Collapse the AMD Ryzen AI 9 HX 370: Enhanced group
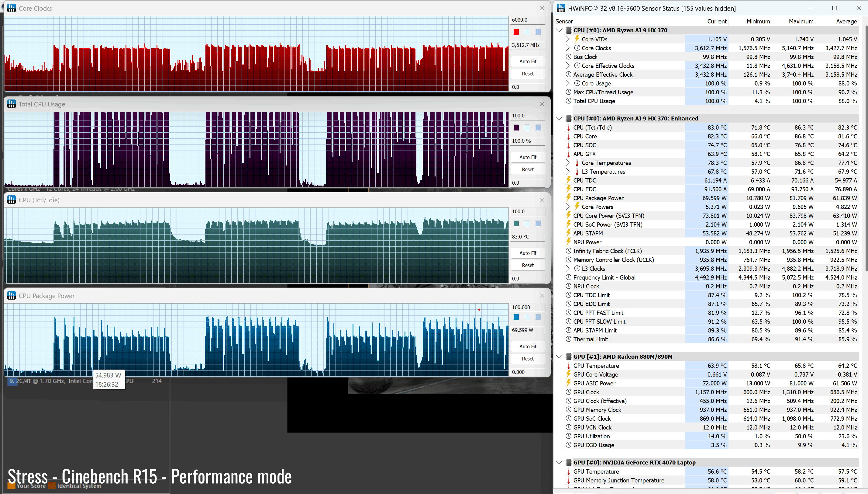 coord(559,118)
